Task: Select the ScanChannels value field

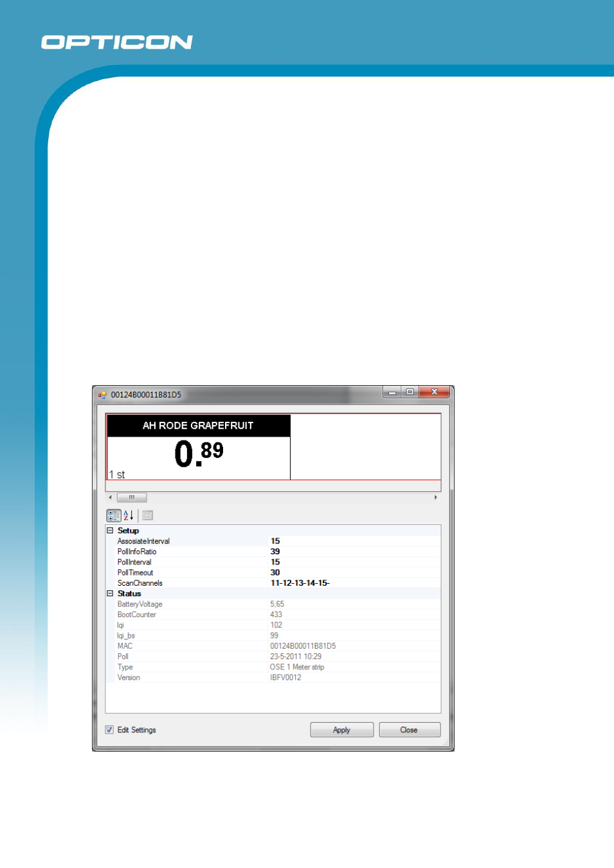Action: pos(354,583)
